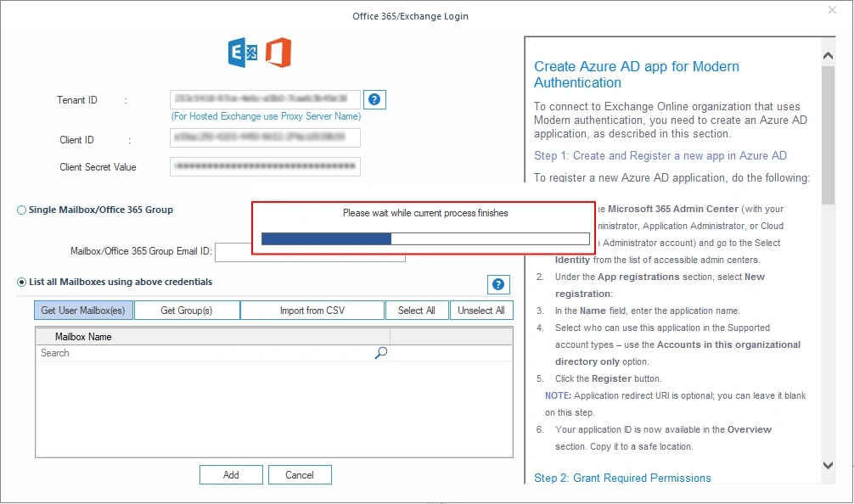This screenshot has width=854, height=504.
Task: Click the Cancel button
Action: pyautogui.click(x=300, y=475)
